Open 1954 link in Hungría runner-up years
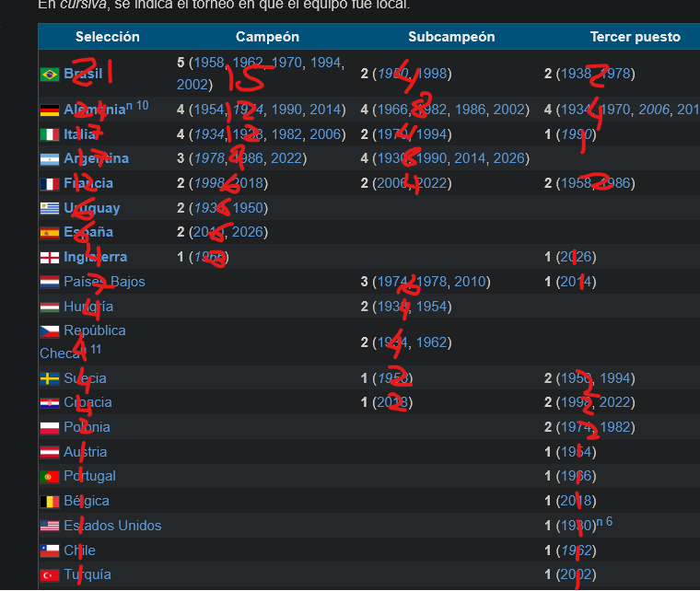Viewport: 700px width, 591px height. [431, 307]
